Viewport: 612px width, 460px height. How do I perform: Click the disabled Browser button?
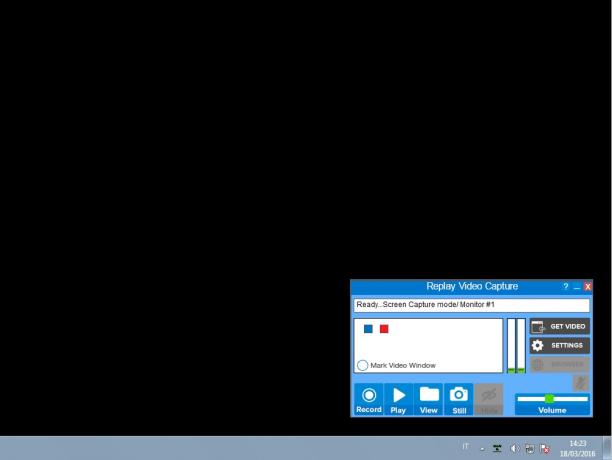[560, 364]
